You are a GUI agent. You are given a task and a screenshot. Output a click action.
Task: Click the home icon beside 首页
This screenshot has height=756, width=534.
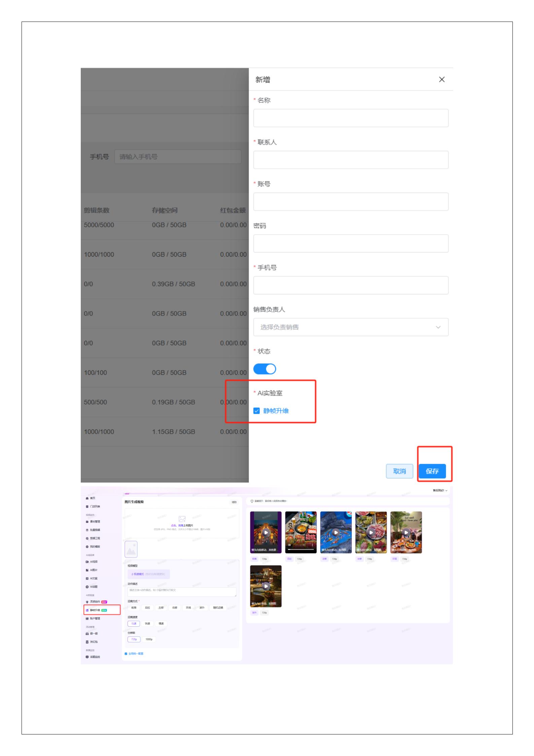tap(87, 498)
